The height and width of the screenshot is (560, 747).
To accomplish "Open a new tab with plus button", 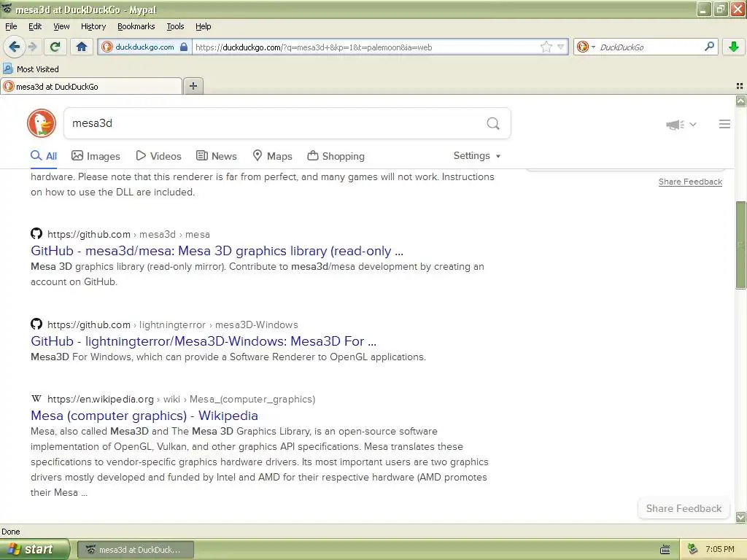I will tap(193, 86).
